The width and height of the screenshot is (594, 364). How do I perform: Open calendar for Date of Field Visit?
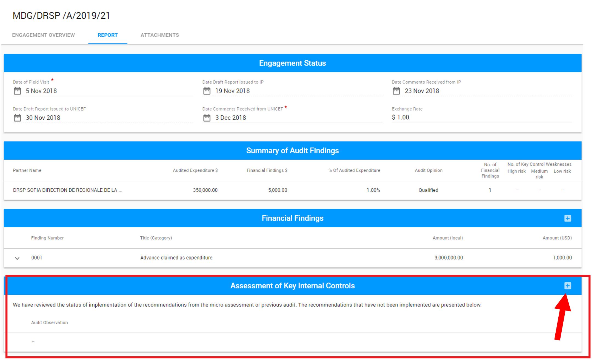point(17,91)
